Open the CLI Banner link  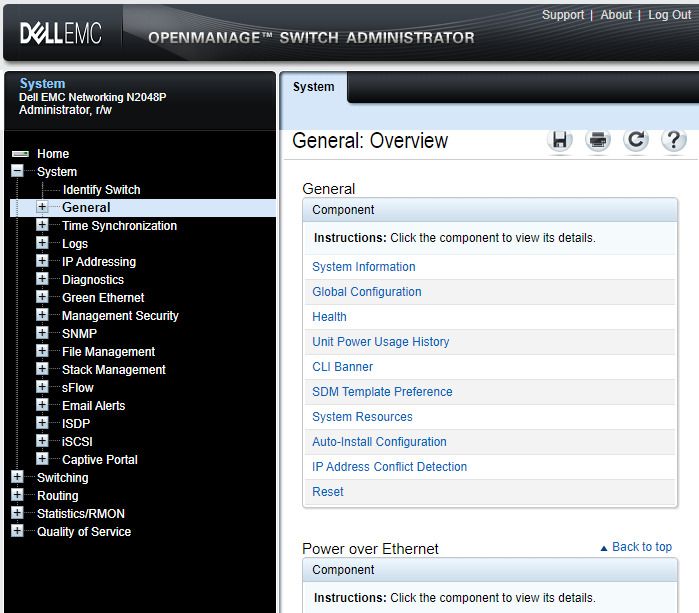coord(342,366)
